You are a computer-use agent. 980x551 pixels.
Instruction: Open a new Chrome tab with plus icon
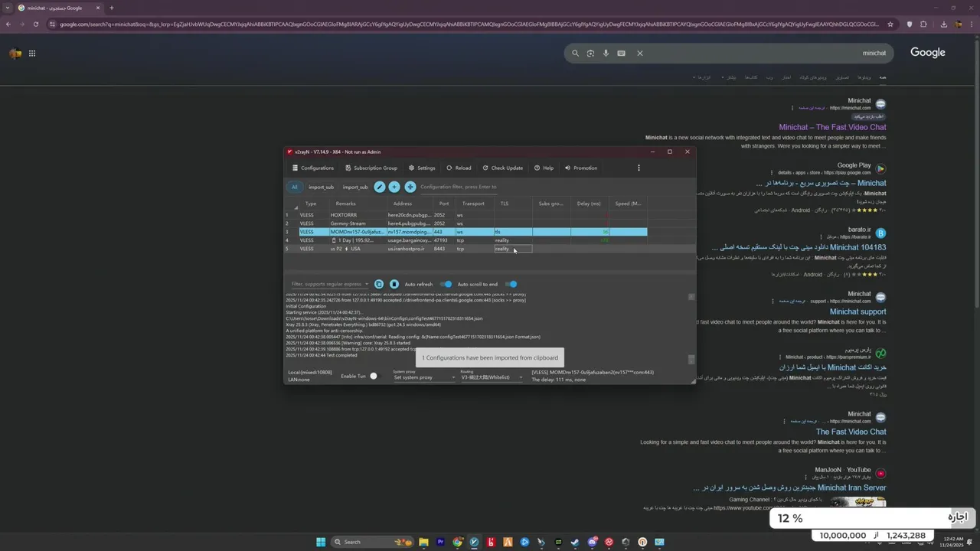(111, 8)
